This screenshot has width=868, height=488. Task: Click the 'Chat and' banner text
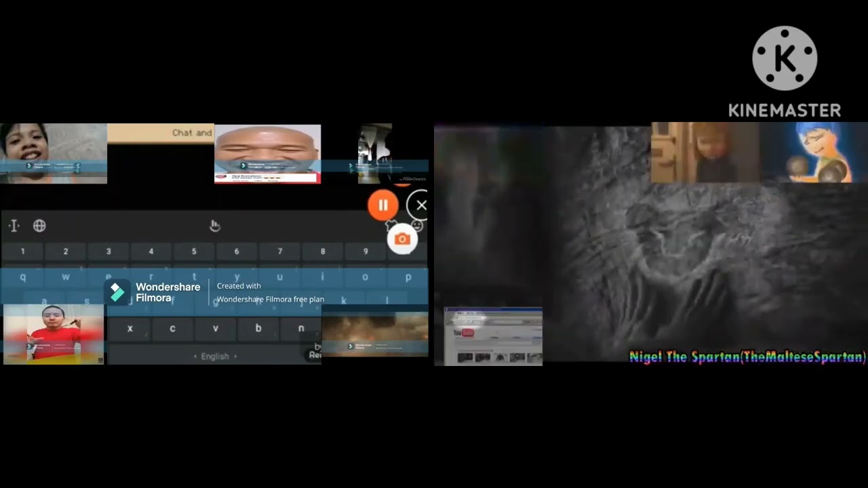(x=192, y=133)
